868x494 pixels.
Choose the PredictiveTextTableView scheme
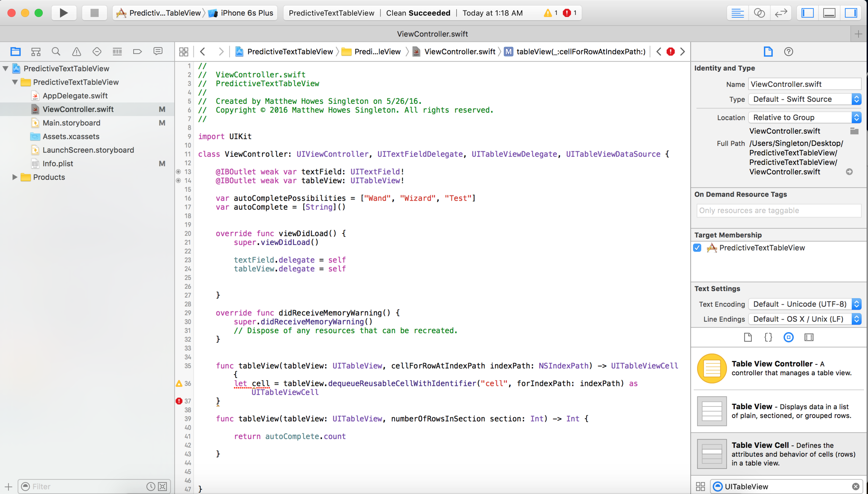[x=159, y=13]
